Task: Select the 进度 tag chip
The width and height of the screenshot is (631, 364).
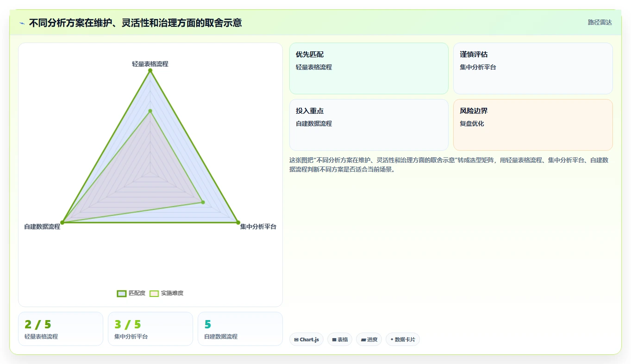Action: (x=369, y=339)
